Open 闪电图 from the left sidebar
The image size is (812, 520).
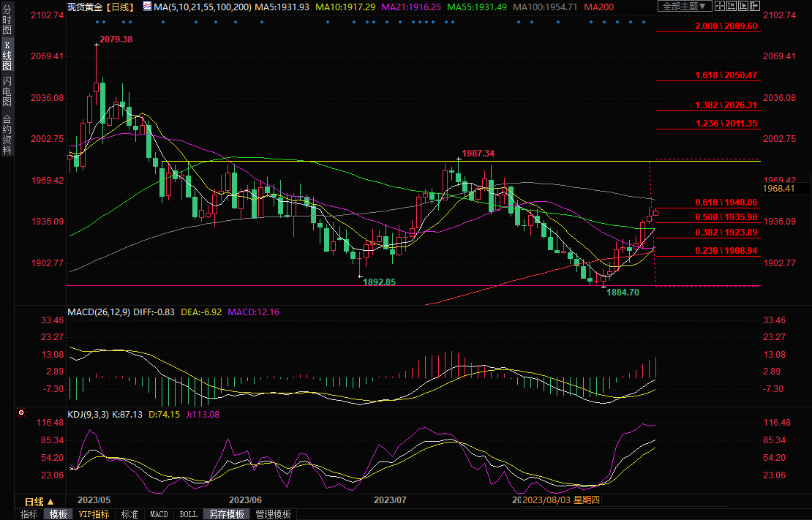point(7,91)
